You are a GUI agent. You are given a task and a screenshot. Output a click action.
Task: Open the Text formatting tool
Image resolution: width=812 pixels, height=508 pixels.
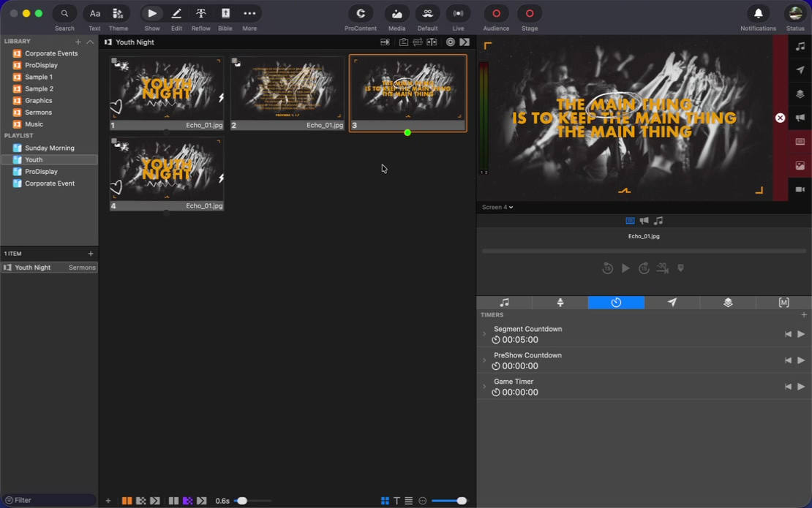(94, 13)
